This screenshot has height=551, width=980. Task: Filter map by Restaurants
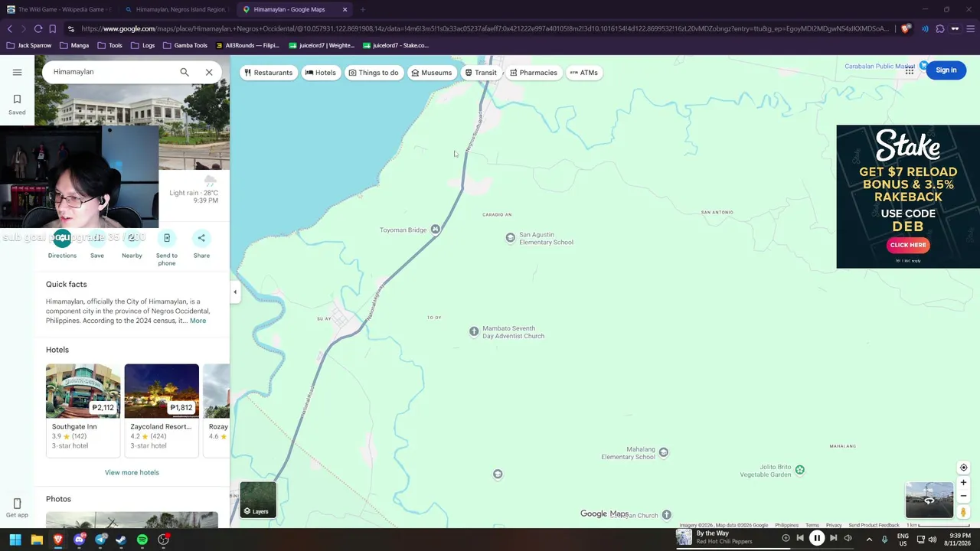268,73
